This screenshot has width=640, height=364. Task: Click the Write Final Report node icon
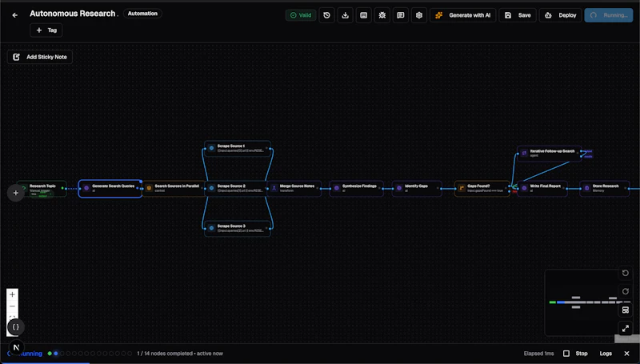pyautogui.click(x=524, y=188)
